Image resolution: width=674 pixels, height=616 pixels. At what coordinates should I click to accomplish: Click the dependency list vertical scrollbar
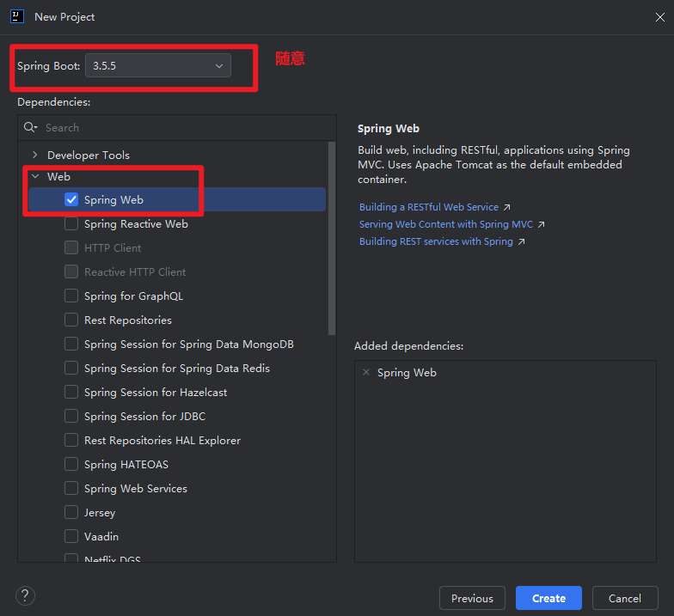click(332, 239)
